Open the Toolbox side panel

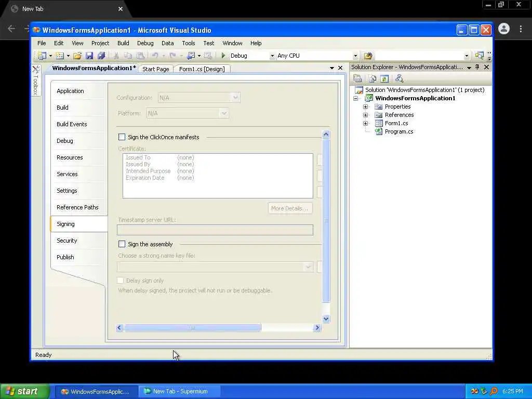pos(36,80)
